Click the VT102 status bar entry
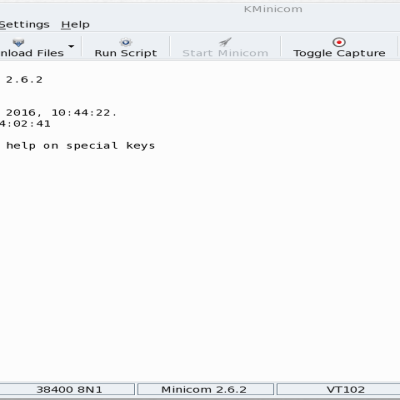The height and width of the screenshot is (400, 400). (x=338, y=389)
